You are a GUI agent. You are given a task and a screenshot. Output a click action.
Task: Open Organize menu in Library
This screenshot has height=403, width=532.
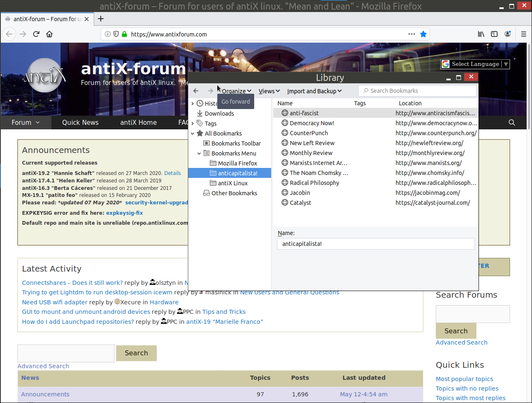[x=236, y=91]
